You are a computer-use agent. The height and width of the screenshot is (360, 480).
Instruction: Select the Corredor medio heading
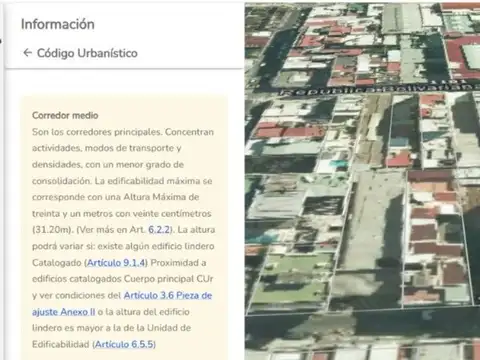point(65,115)
